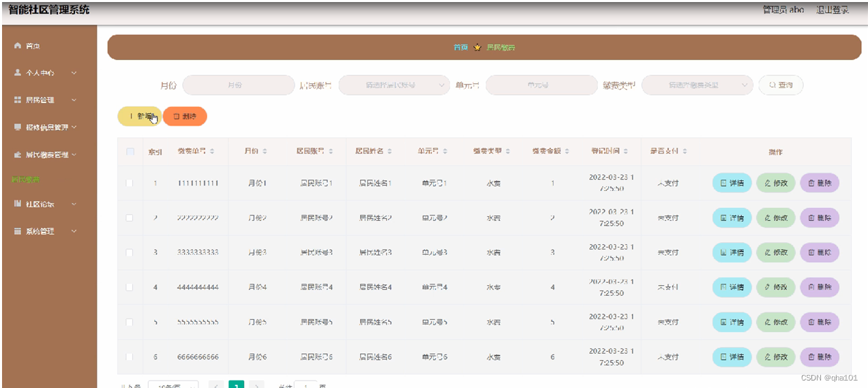Click the yellow 新增 button
This screenshot has height=388, width=868.
tap(140, 117)
